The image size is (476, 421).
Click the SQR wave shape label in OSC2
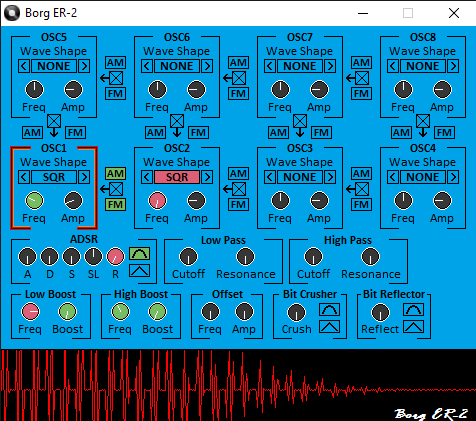(177, 177)
